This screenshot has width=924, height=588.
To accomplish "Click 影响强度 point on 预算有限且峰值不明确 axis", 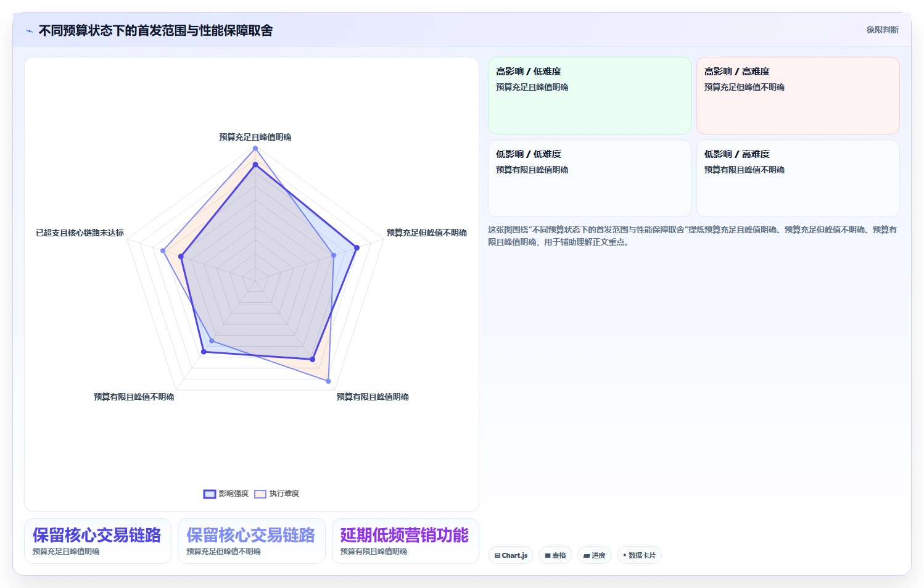I will tap(204, 352).
